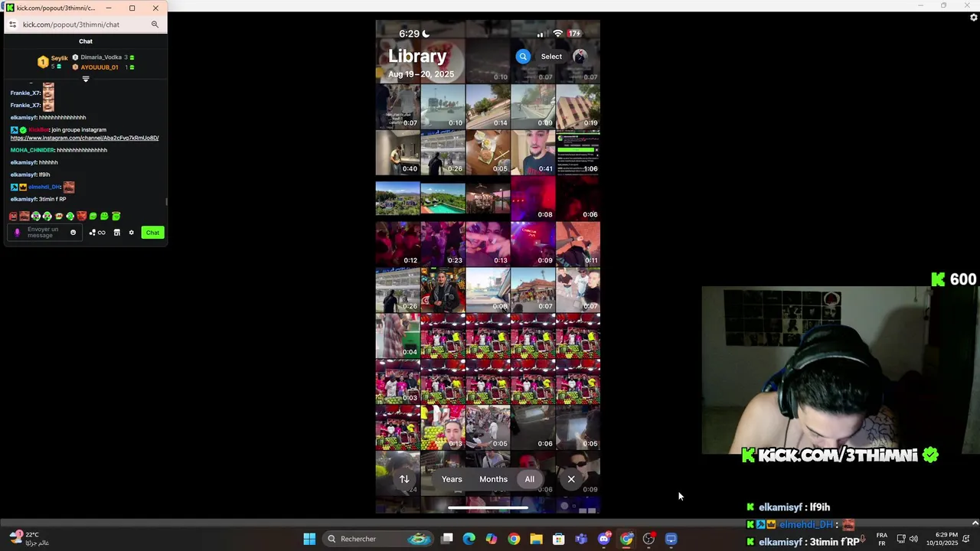Click the Envoyer un message input field

coord(43,233)
